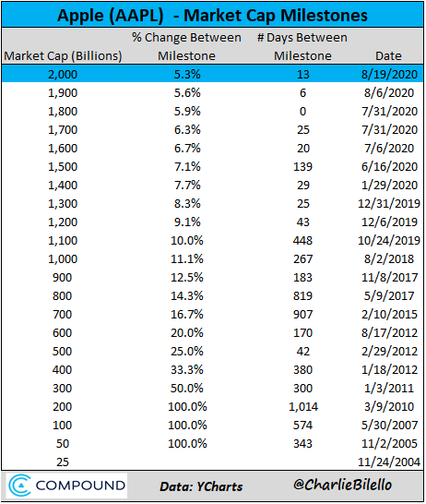Click the Data: YCharts credit
This screenshot has width=426, height=504.
coord(201,486)
